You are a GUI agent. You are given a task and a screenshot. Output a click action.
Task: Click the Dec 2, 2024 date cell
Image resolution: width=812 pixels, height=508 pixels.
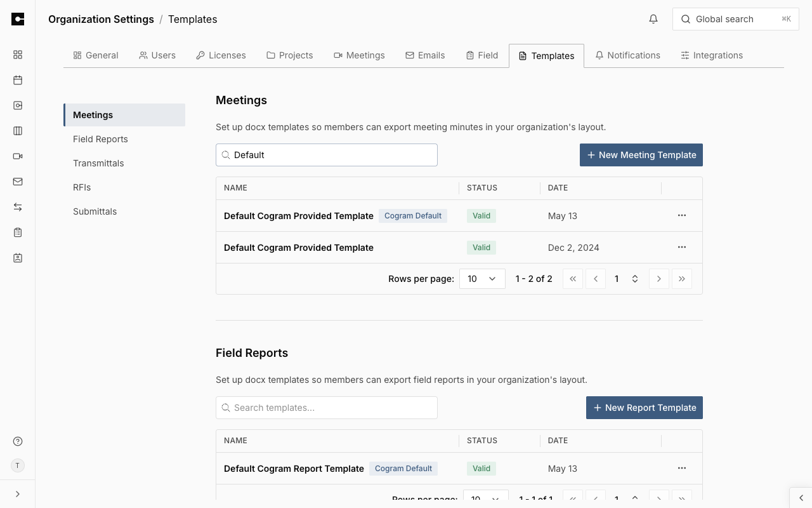tap(573, 248)
